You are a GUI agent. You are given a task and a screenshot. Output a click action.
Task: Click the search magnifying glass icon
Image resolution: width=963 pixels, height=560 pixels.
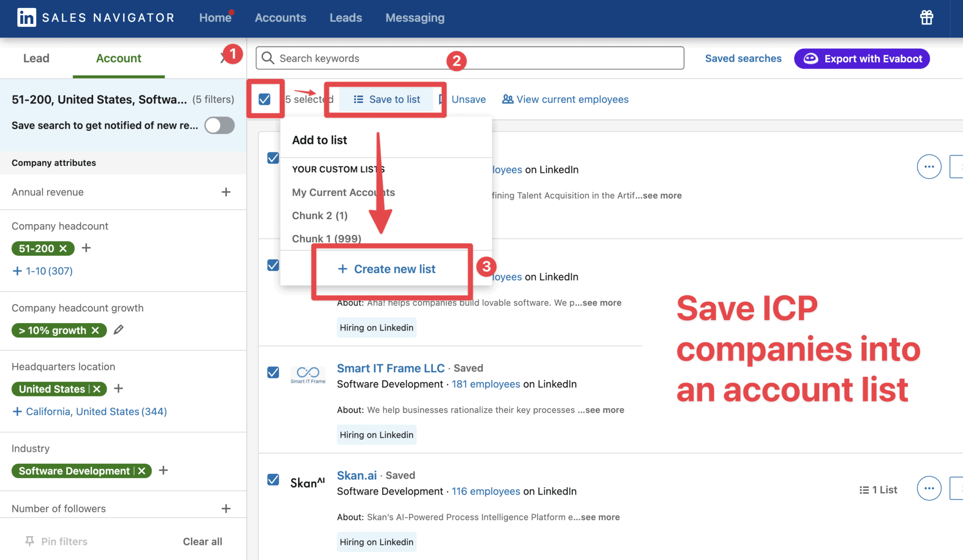coord(268,58)
